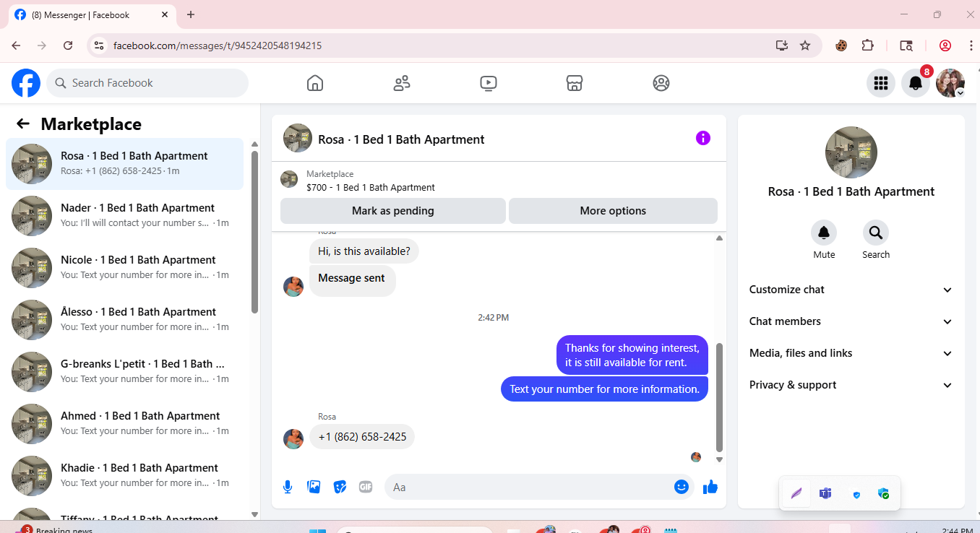This screenshot has width=980, height=533.
Task: Expand Customize chat section
Action: [x=851, y=290]
